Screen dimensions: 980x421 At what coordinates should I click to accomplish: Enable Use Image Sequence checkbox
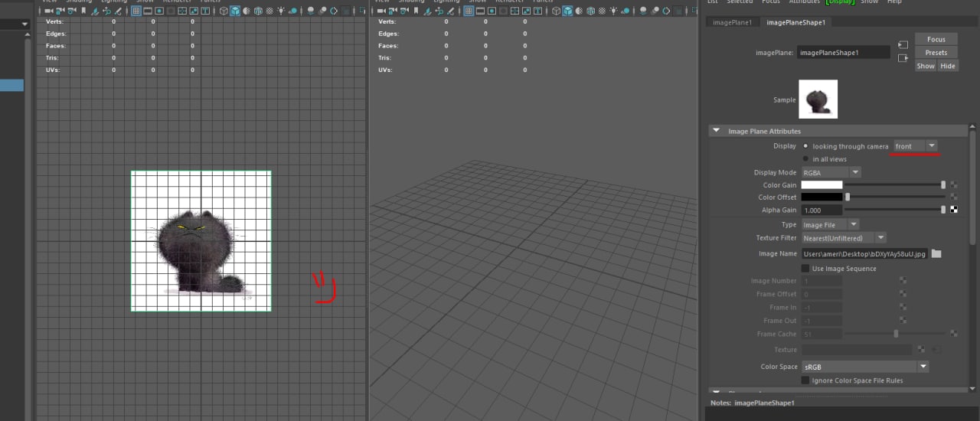[x=805, y=269]
